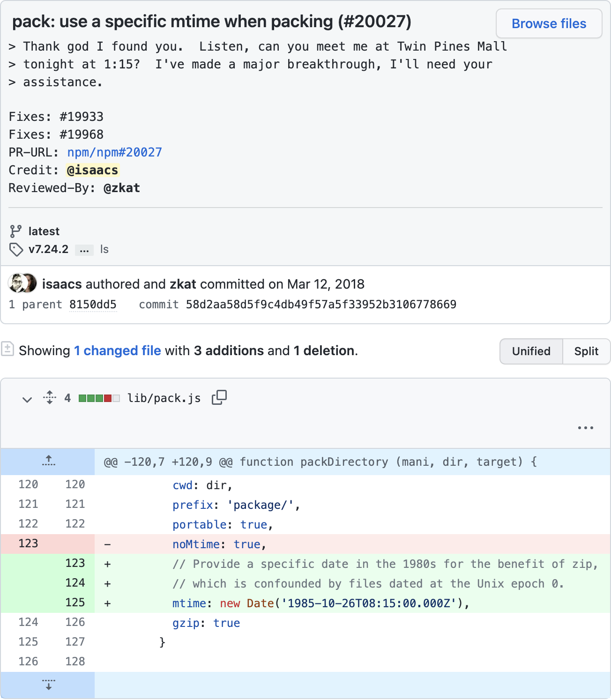The height and width of the screenshot is (700, 611).
Task: Open the Browse files button
Action: pyautogui.click(x=549, y=23)
